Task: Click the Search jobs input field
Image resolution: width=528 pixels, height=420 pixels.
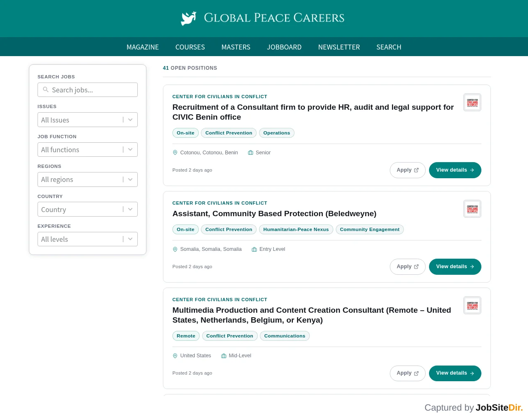Action: point(87,90)
